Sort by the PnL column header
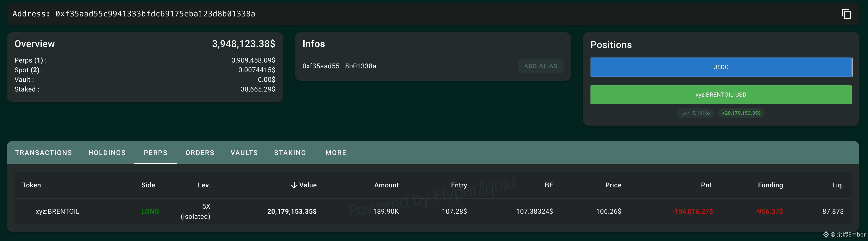This screenshot has height=241, width=868. [707, 185]
